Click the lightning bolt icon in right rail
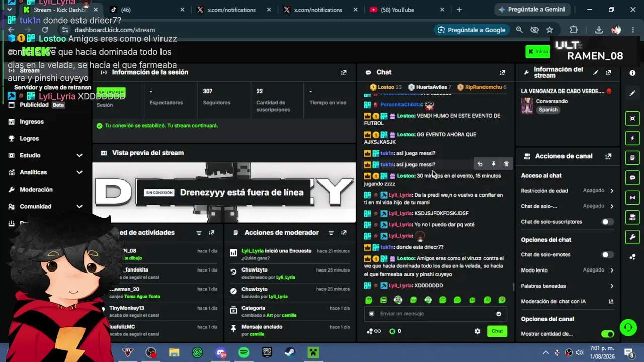The image size is (644, 362). (632, 138)
